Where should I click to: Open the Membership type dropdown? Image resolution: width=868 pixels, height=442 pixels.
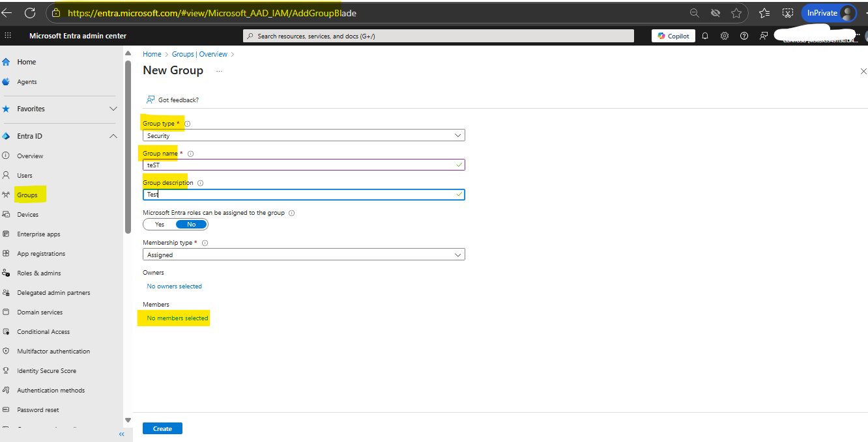(x=304, y=255)
